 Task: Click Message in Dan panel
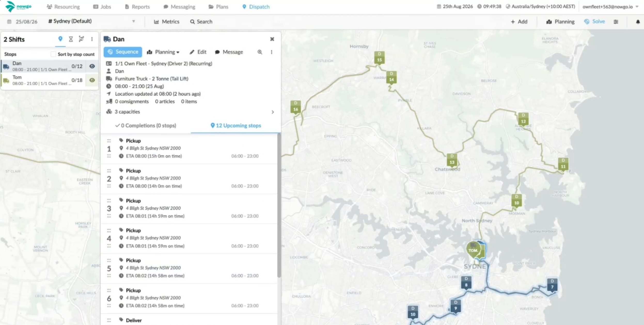tap(229, 52)
